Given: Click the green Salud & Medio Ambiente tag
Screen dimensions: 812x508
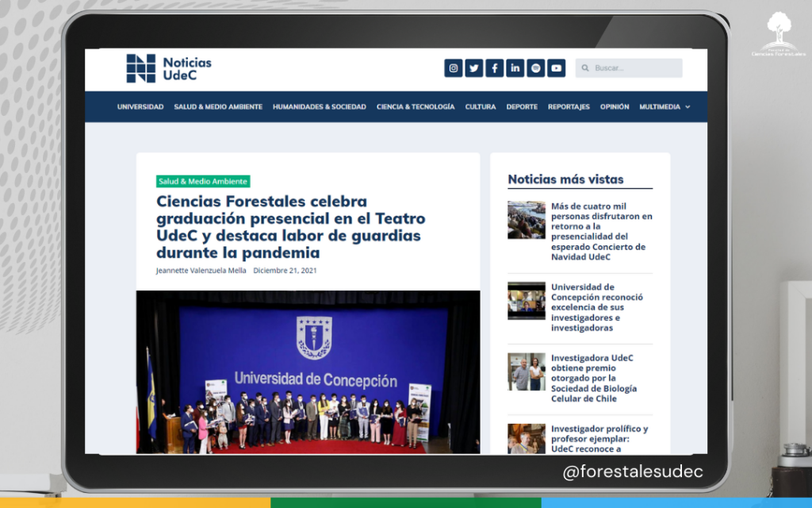Looking at the screenshot, I should pyautogui.click(x=203, y=182).
